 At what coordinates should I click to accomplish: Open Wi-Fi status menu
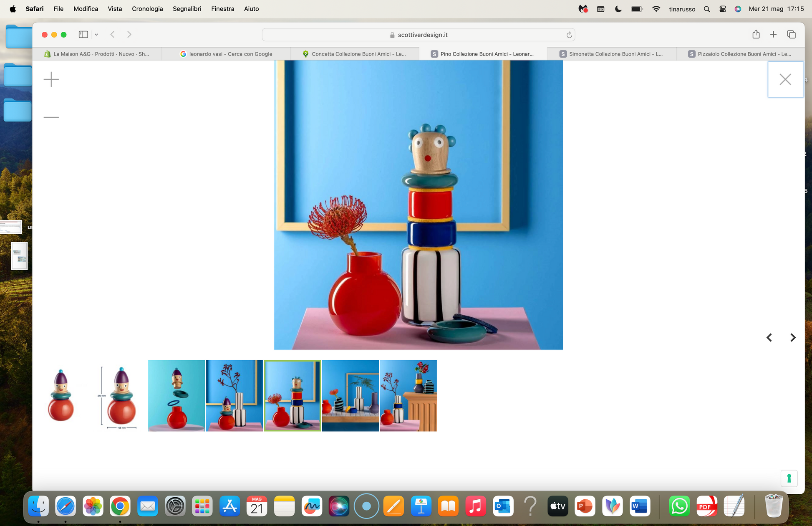656,9
